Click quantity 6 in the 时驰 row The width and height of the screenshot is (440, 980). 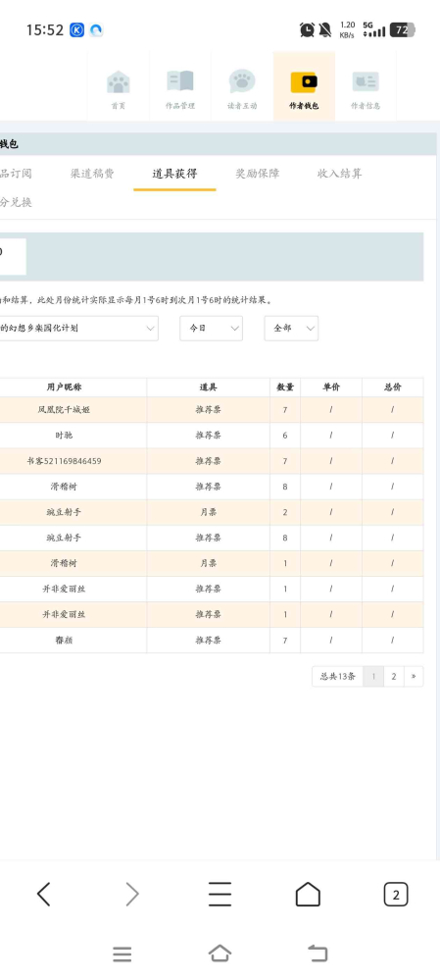click(x=285, y=436)
